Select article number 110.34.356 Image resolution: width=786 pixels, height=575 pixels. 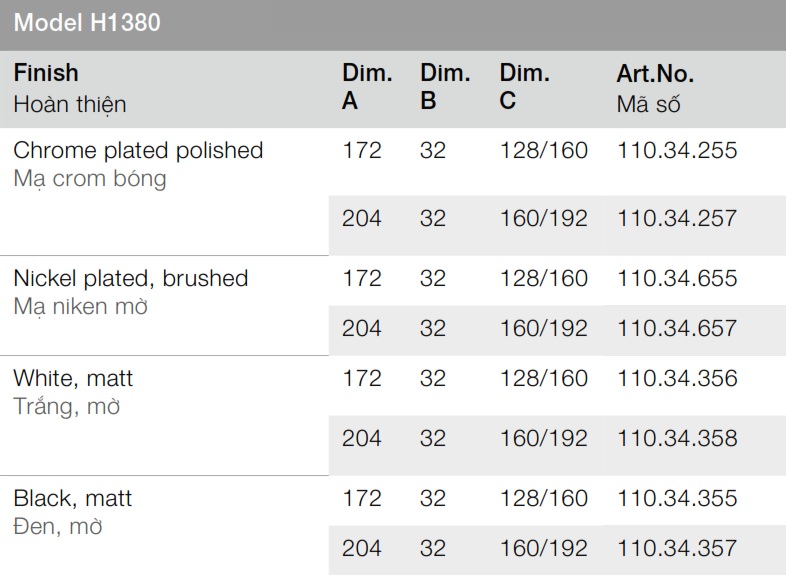pyautogui.click(x=678, y=379)
